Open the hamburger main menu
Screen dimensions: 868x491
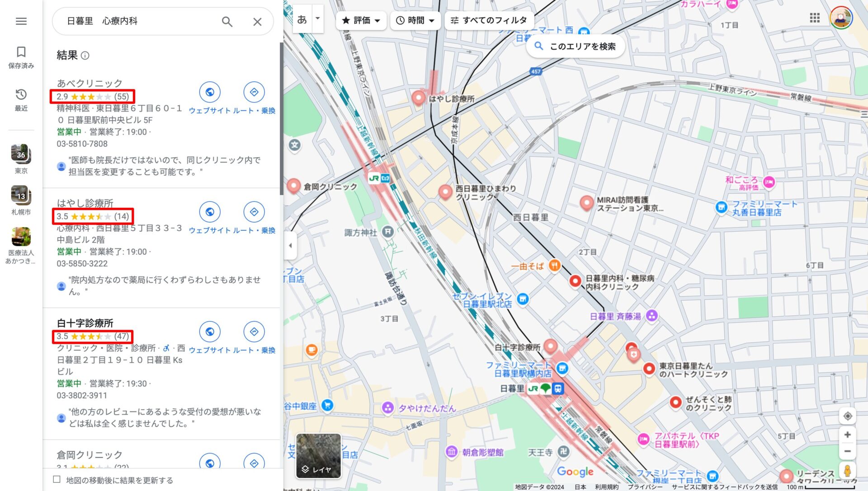tap(21, 21)
